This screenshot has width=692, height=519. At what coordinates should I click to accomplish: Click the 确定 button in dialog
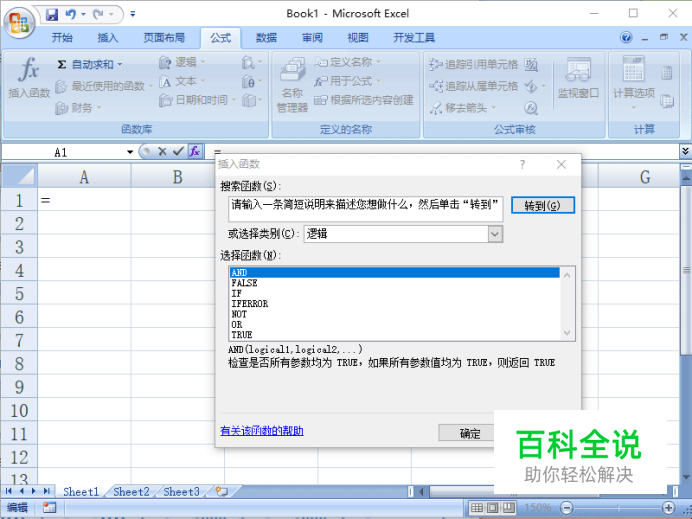click(470, 432)
